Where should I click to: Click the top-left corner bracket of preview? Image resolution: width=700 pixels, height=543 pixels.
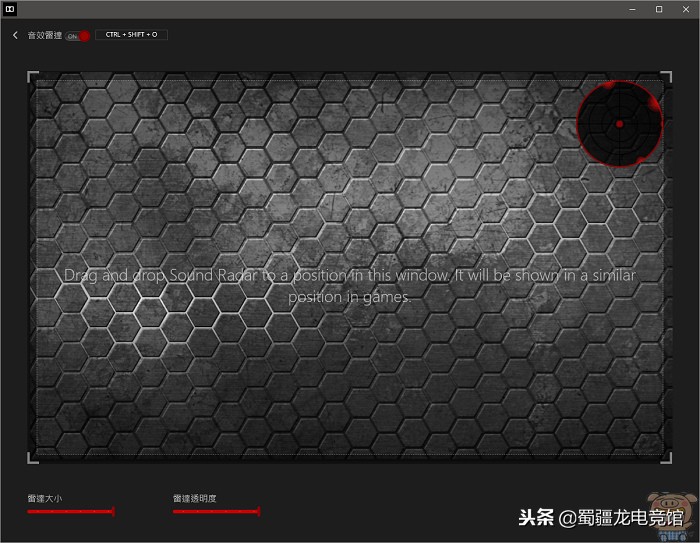(x=32, y=76)
